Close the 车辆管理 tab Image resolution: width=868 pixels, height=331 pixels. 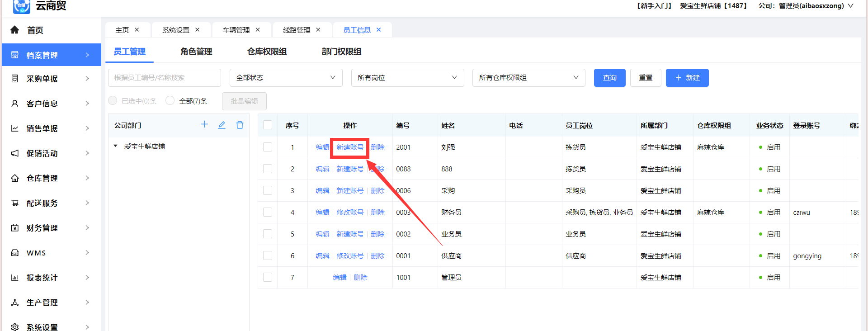tap(258, 30)
